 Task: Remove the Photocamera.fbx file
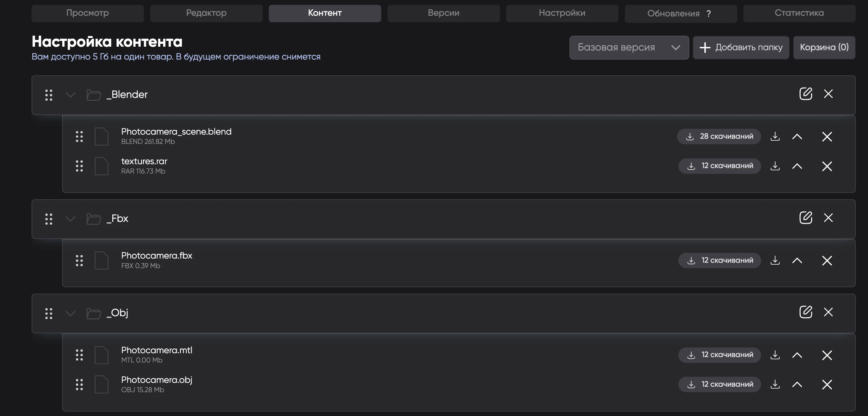coord(827,260)
